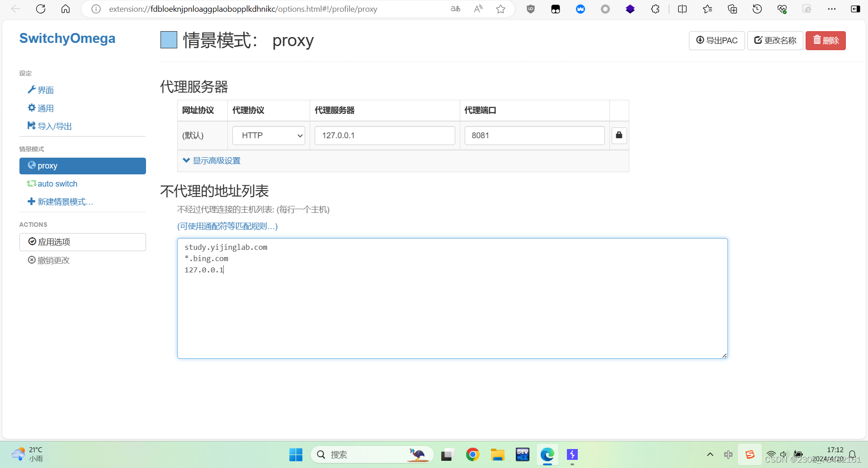Viewport: 868px width, 468px height.
Task: Click the proxy profile color swatch
Action: (169, 40)
